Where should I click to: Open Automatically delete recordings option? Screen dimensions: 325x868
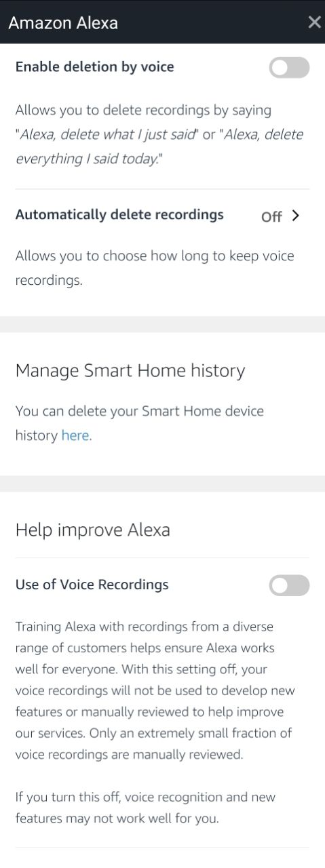[x=162, y=215]
